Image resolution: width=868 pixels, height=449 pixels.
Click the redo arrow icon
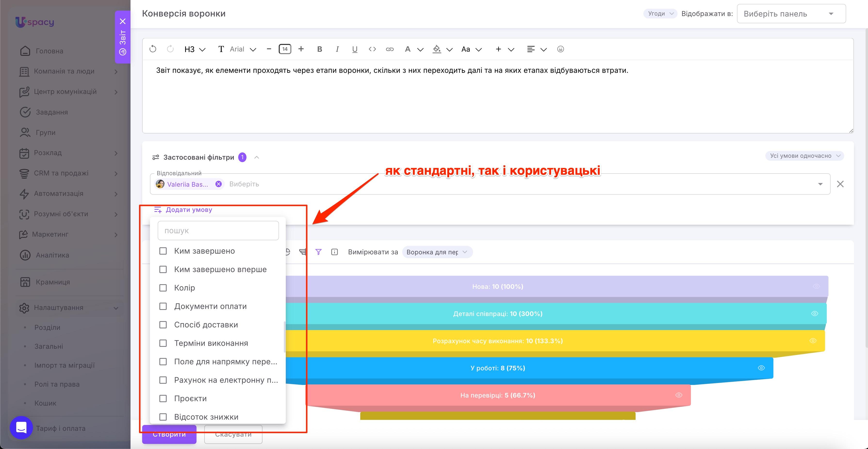170,49
